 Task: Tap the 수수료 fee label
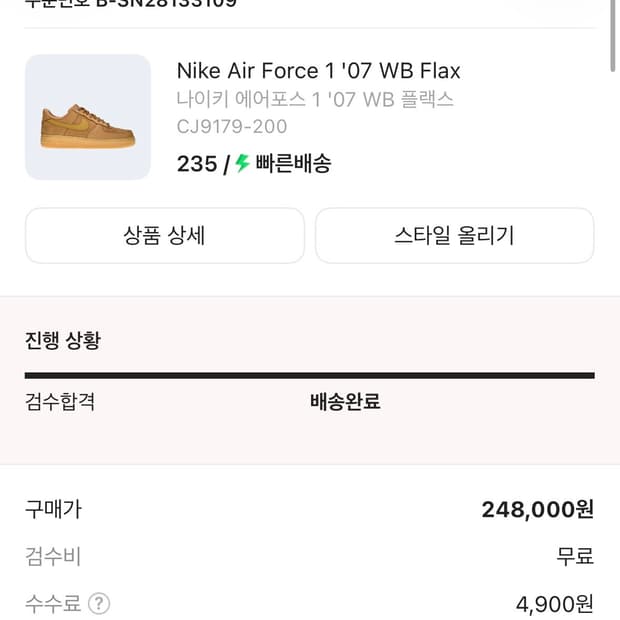pyautogui.click(x=53, y=603)
